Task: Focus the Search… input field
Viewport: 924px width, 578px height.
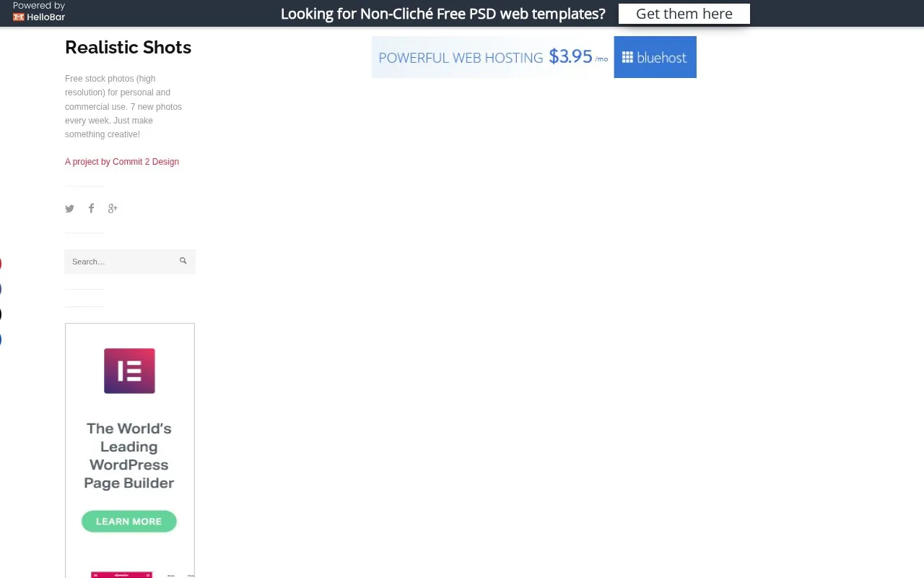Action: [130, 262]
